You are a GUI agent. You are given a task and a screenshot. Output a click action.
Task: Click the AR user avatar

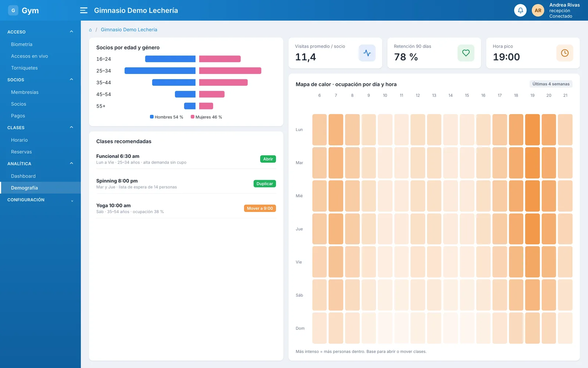[x=538, y=10]
